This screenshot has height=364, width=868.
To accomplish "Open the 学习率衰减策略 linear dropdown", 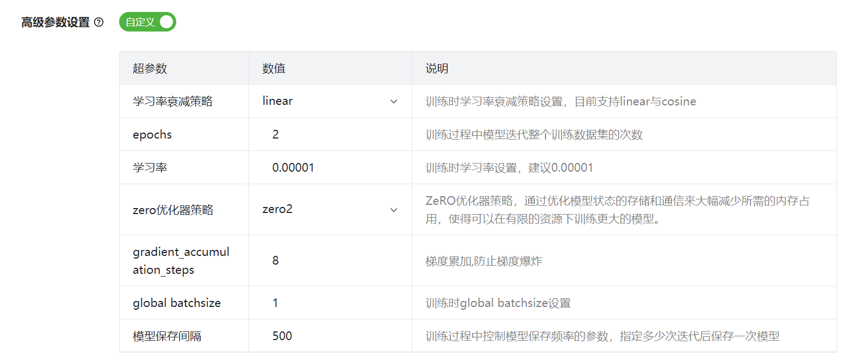I will click(x=330, y=101).
